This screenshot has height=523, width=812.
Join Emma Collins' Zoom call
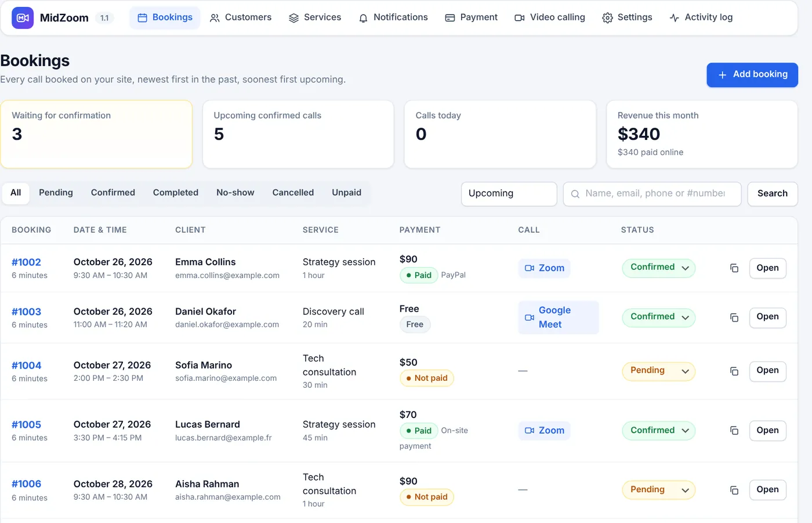click(544, 268)
